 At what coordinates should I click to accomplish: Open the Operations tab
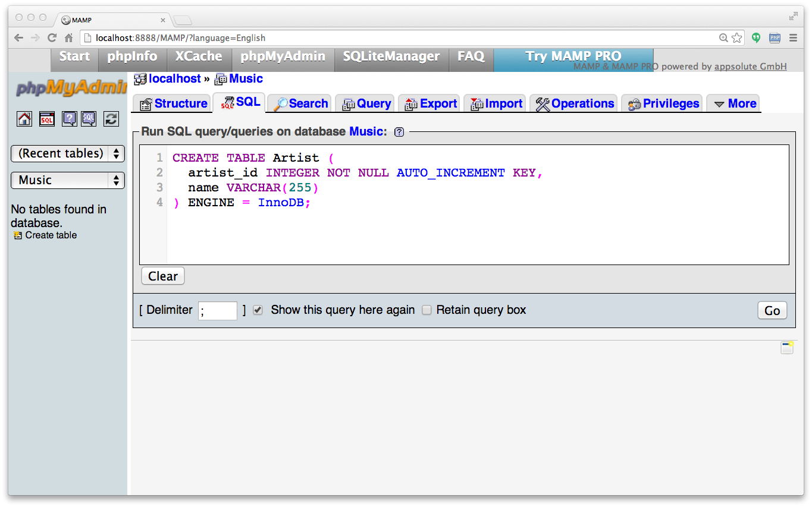[x=574, y=103]
